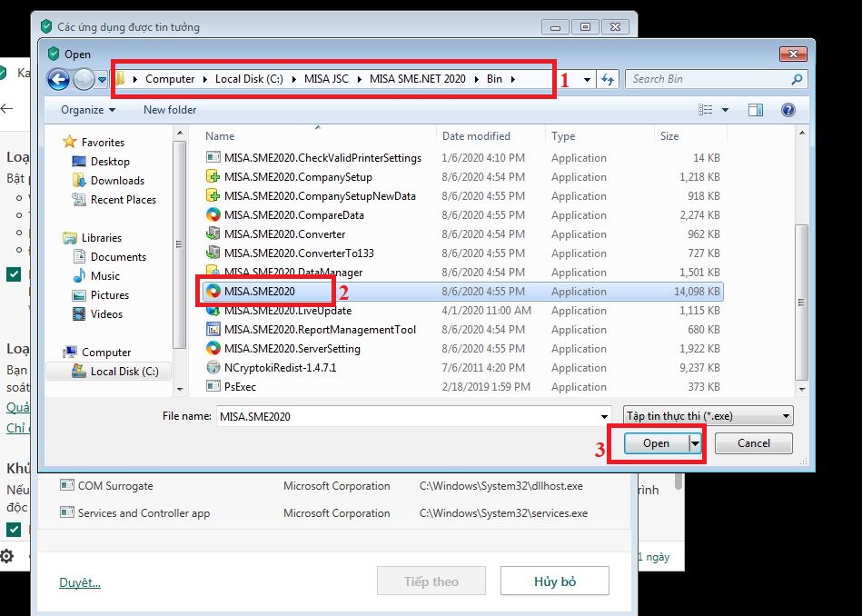Click the Cancel button
Screen dimensions: 862x616
[754, 443]
